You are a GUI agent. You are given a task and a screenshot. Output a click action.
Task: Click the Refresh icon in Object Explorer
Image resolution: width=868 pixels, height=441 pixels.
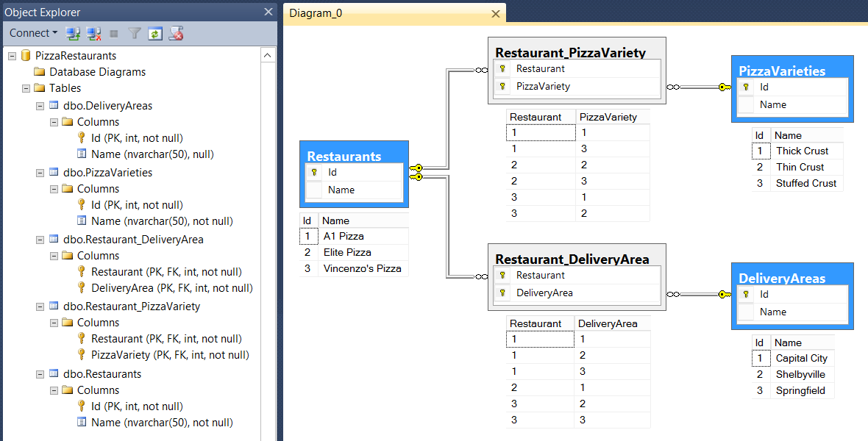(155, 34)
